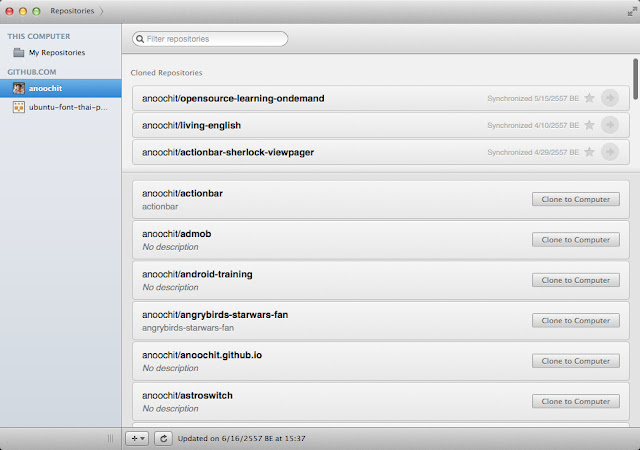Click the ubuntu-font-thai organization avatar icon
Screen dimensions: 640x450
tap(18, 107)
